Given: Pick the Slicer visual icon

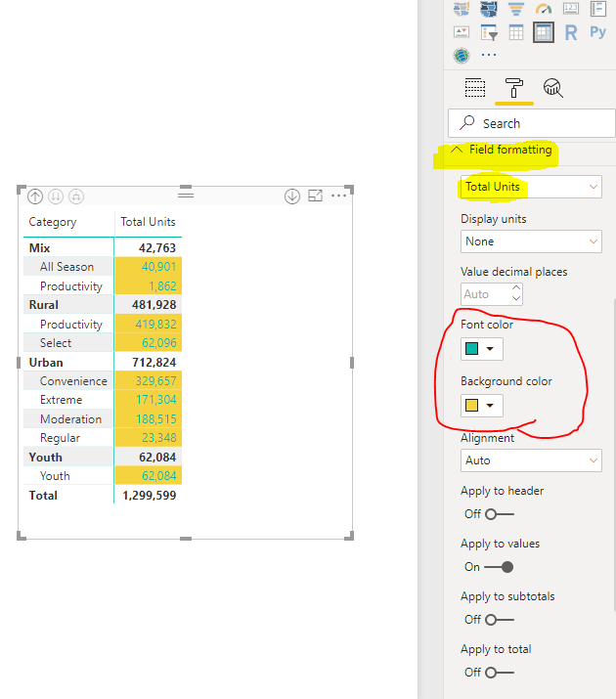Looking at the screenshot, I should 489,32.
